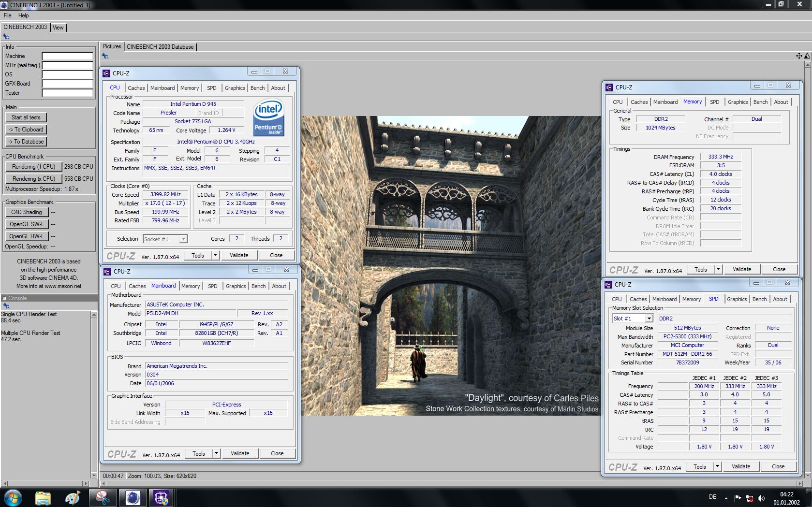Click into the MHz (real freq.) input field
Screen dimensions: 812x507
point(67,65)
